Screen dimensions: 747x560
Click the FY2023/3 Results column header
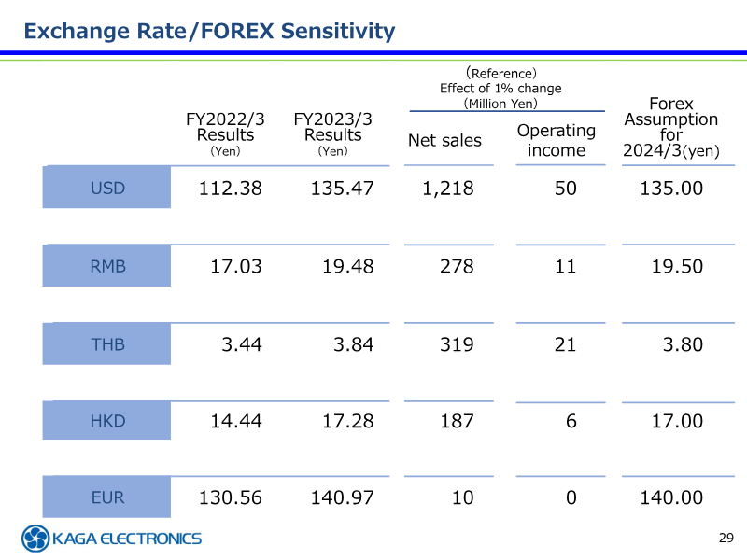332,133
